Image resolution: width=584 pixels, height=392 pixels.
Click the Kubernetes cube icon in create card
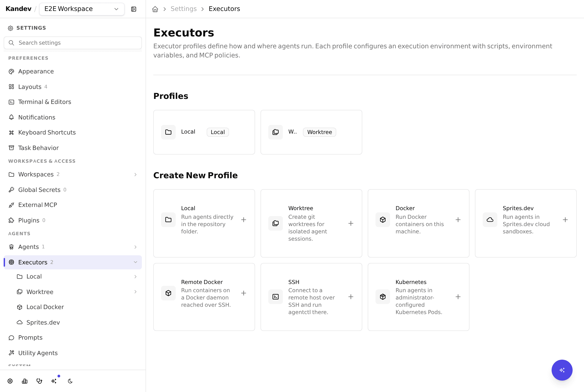click(x=383, y=297)
